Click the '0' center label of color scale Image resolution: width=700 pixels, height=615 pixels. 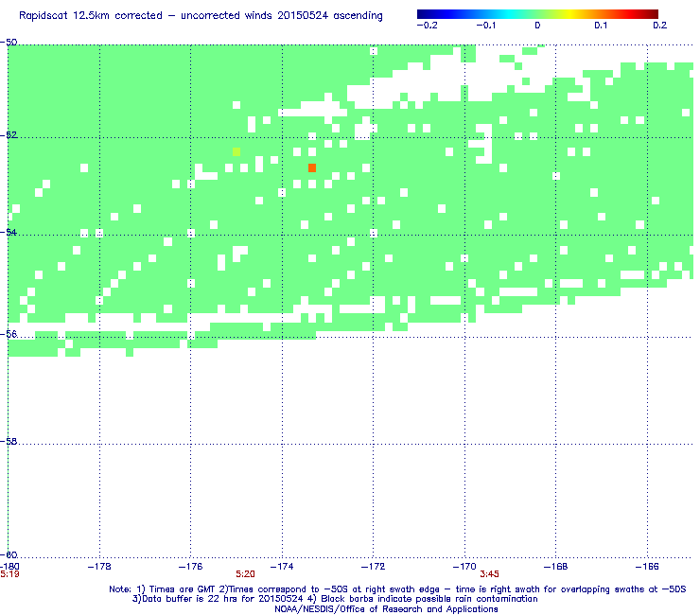[537, 26]
